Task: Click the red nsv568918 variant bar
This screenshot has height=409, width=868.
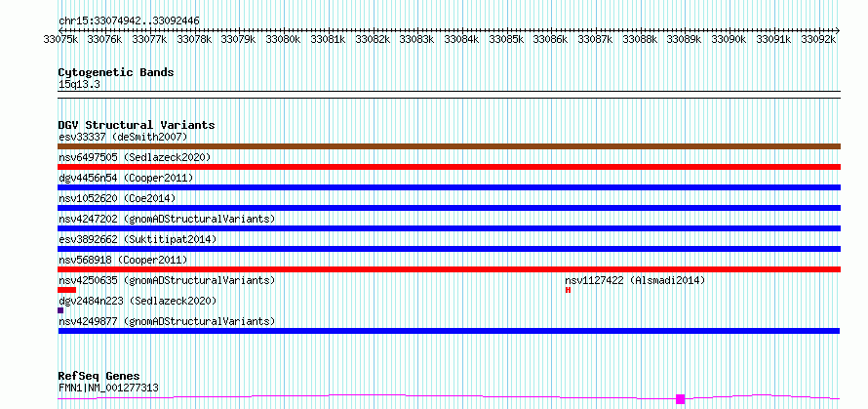Action: [449, 269]
